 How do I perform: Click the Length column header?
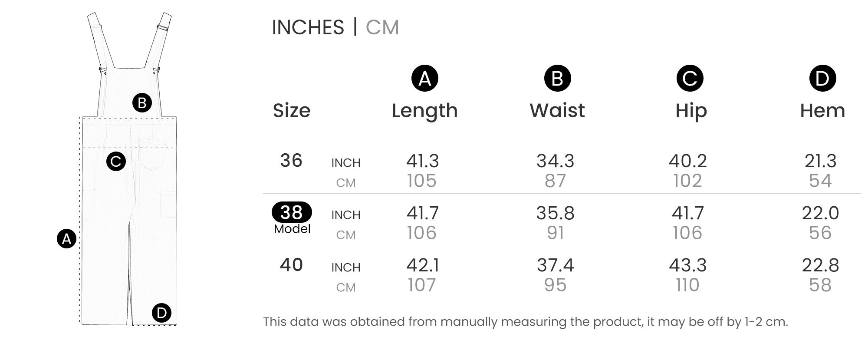coord(424,111)
